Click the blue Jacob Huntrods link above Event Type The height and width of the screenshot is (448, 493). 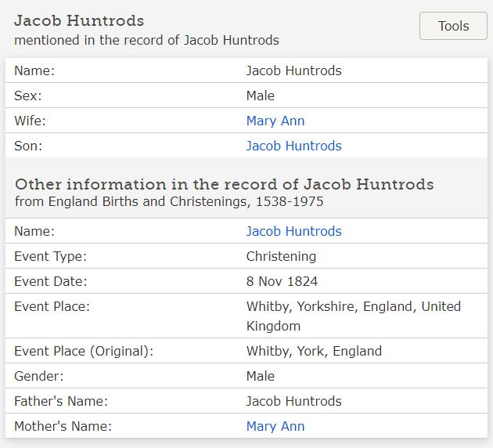293,231
